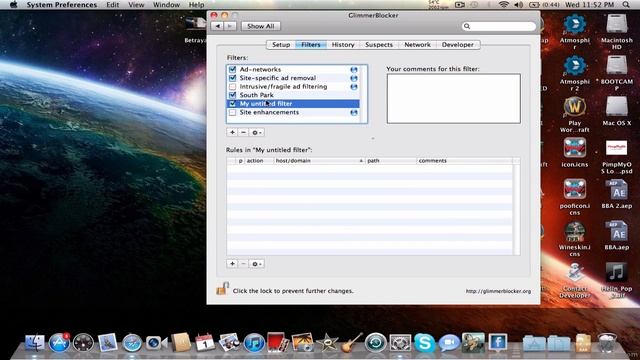Open Photo Booth from the dock
Screen dimensions: 640x360
278,342
